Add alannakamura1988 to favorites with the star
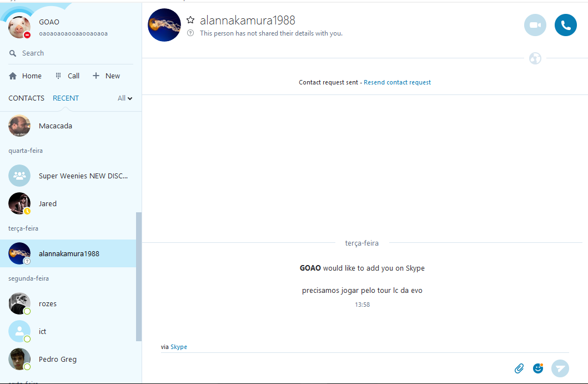588x384 pixels. point(190,20)
